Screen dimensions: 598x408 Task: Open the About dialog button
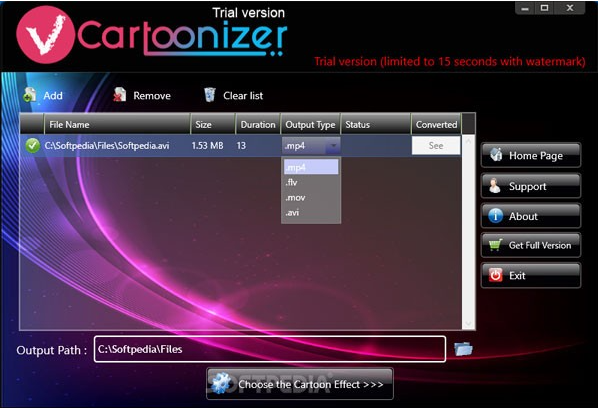pyautogui.click(x=530, y=216)
